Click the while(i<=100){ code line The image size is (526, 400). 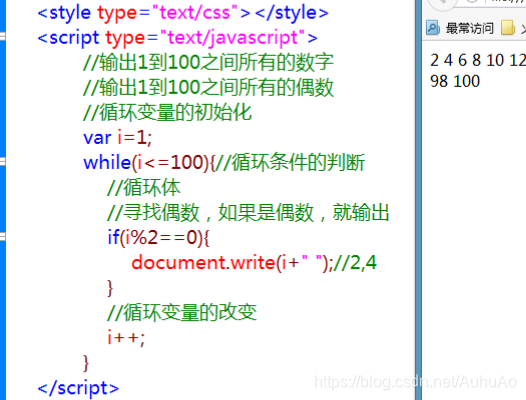point(224,162)
